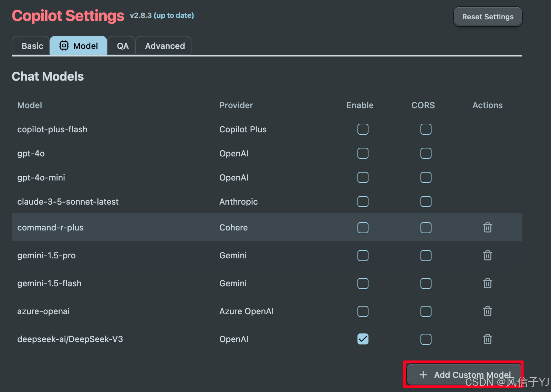Toggle CORS for claude-3-5-sonnet-latest
The width and height of the screenshot is (551, 392).
click(x=426, y=202)
